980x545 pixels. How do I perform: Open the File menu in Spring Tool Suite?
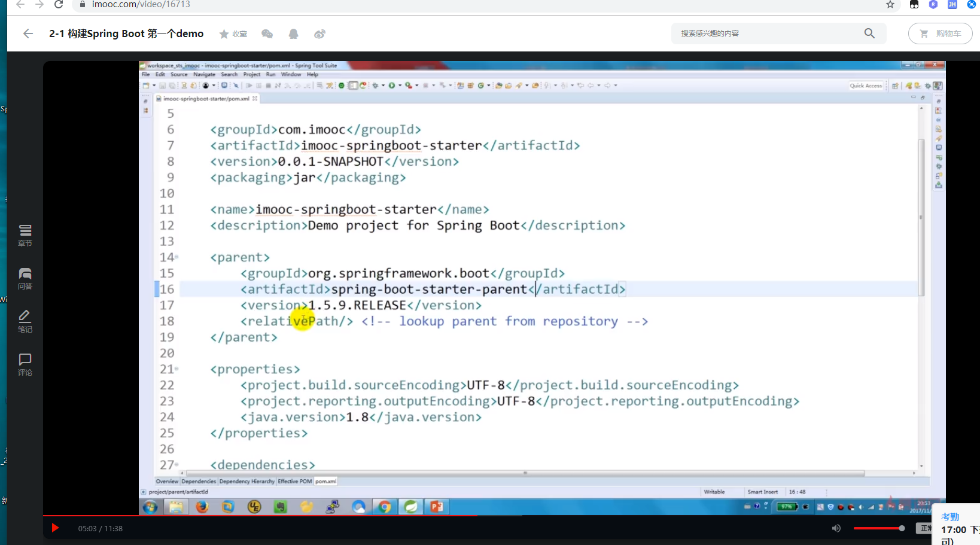[145, 75]
